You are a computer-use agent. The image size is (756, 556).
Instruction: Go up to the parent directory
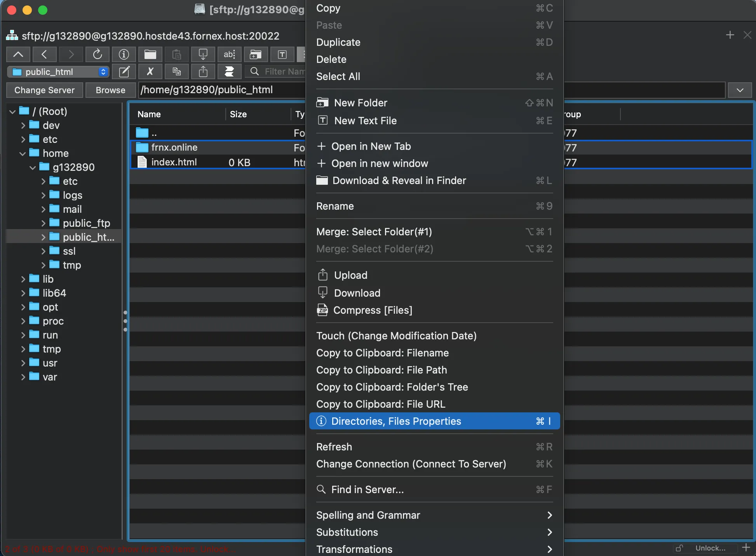pyautogui.click(x=18, y=54)
